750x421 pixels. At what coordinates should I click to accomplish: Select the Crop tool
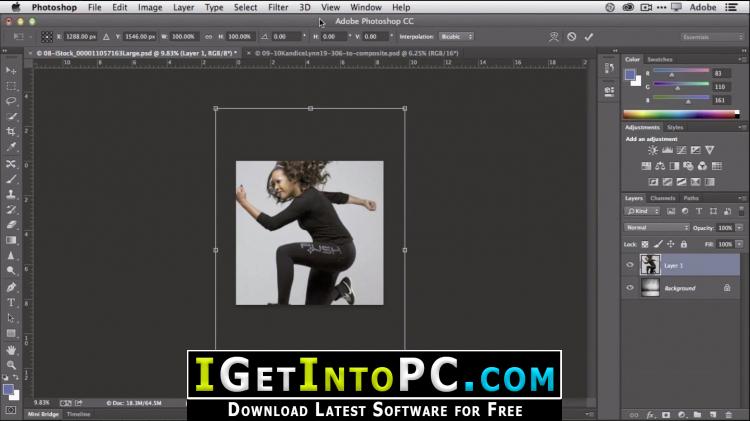(11, 132)
